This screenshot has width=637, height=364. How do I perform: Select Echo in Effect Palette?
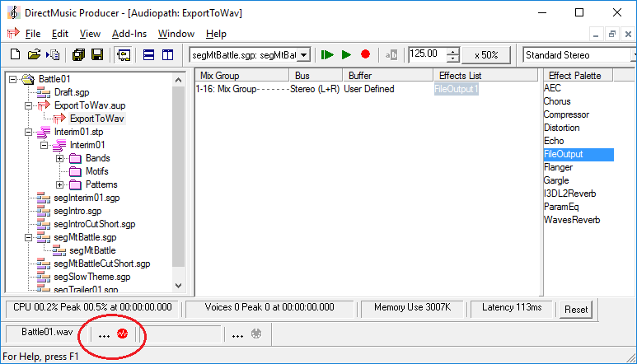[x=554, y=141]
